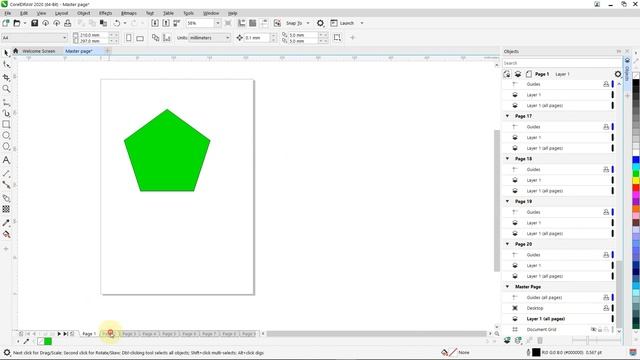Screen dimensions: 640x360
Task: Jump to last page arrow
Action: (x=65, y=334)
